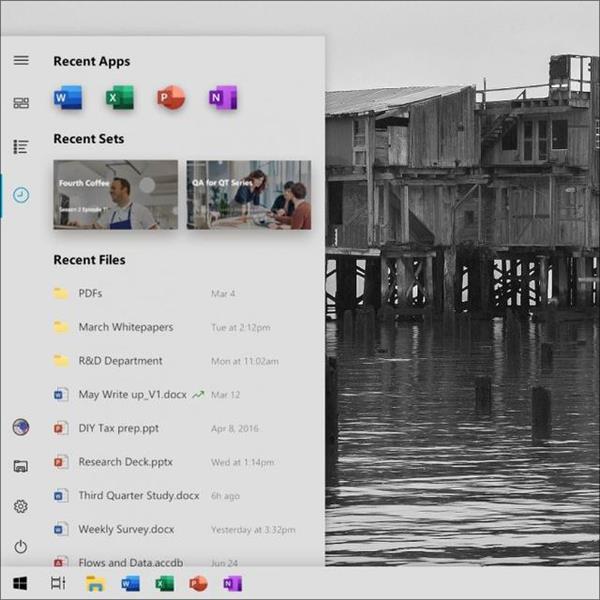Open PowerPoint in Recent Apps

pyautogui.click(x=171, y=98)
